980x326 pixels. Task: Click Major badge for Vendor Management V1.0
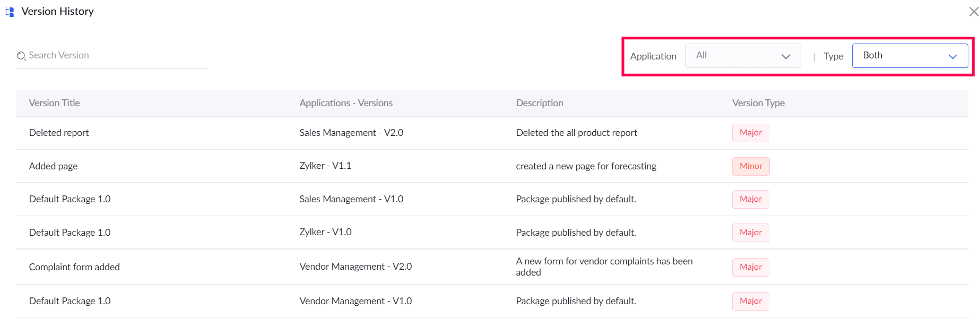(750, 301)
